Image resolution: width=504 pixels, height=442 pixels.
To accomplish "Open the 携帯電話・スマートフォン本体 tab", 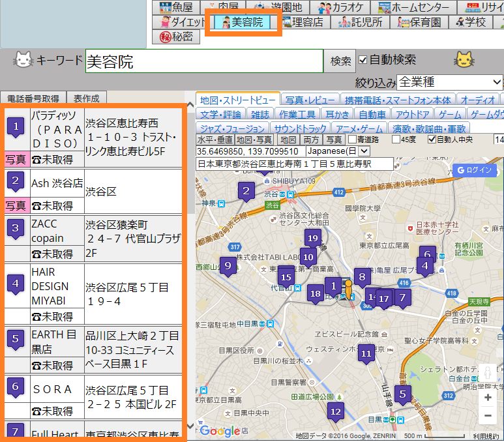I will coord(398,100).
